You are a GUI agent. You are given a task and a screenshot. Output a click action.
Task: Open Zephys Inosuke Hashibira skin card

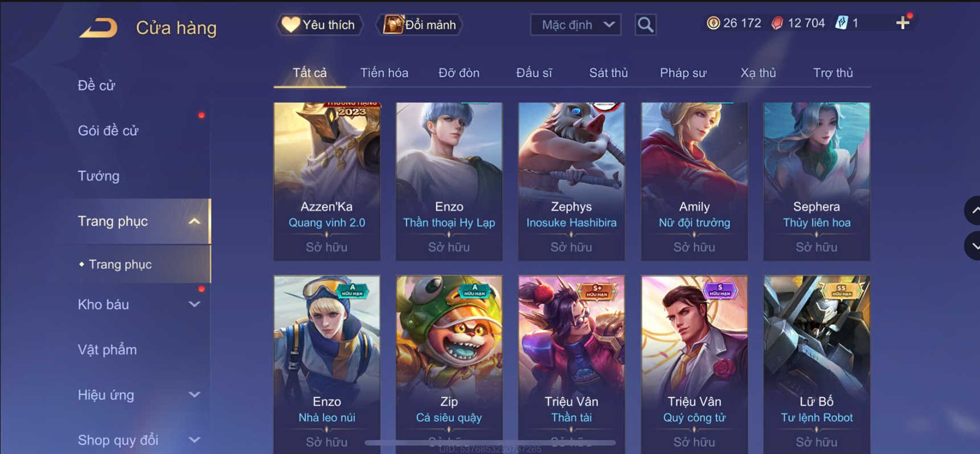point(571,181)
